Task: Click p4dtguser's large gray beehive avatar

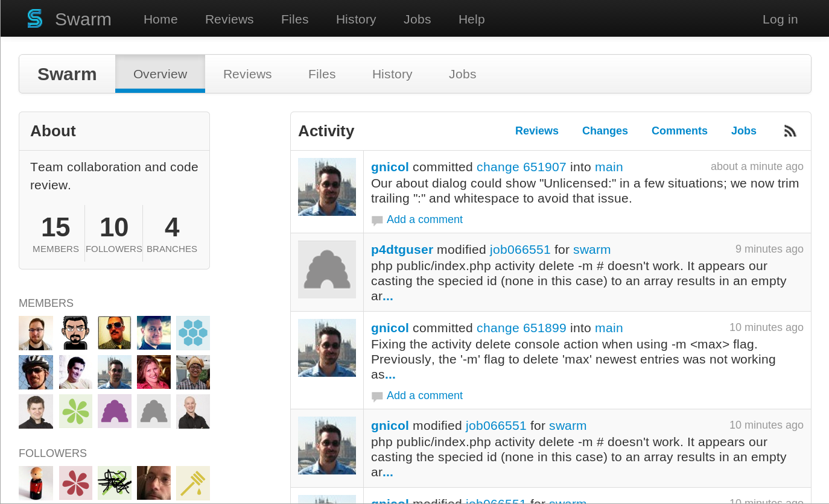Action: coord(327,269)
